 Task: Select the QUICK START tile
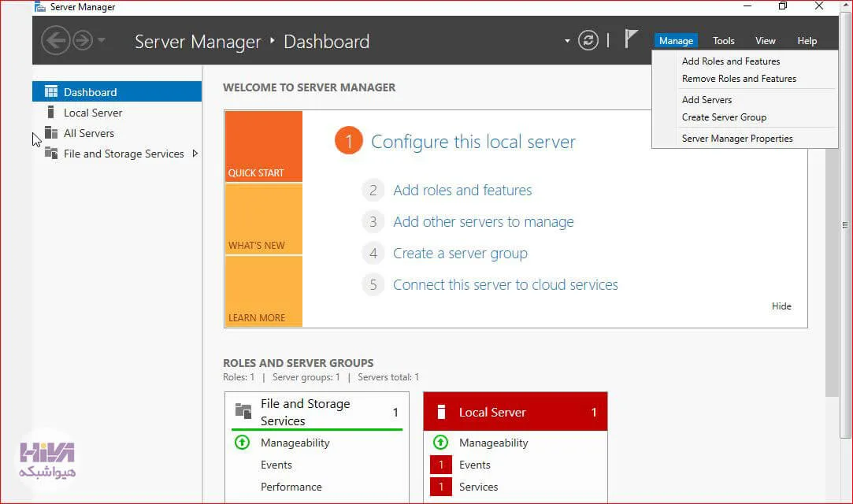click(264, 146)
